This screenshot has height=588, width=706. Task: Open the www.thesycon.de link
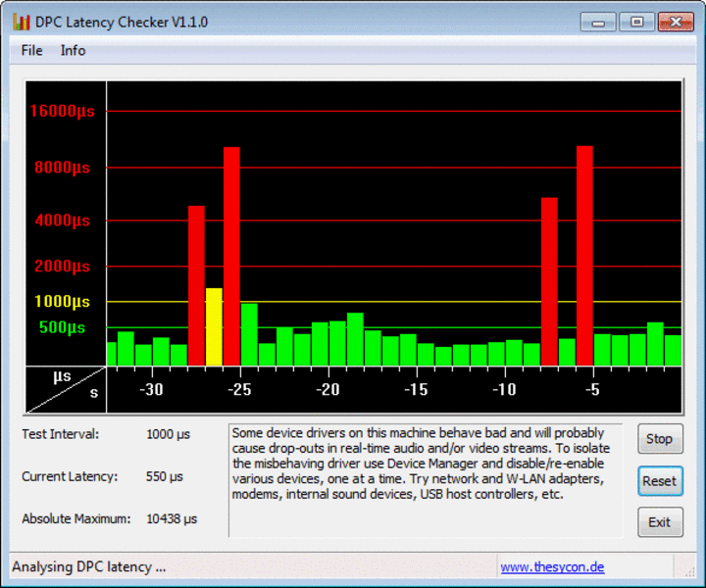552,566
